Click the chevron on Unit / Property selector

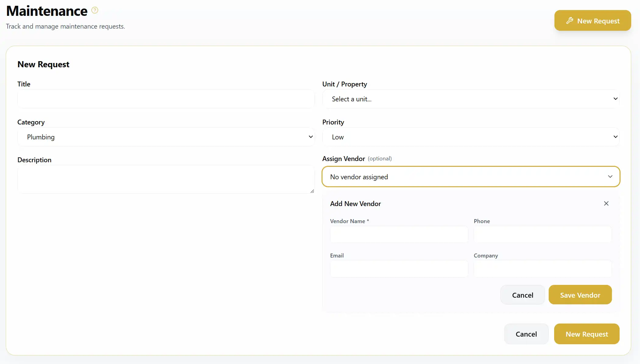[615, 99]
